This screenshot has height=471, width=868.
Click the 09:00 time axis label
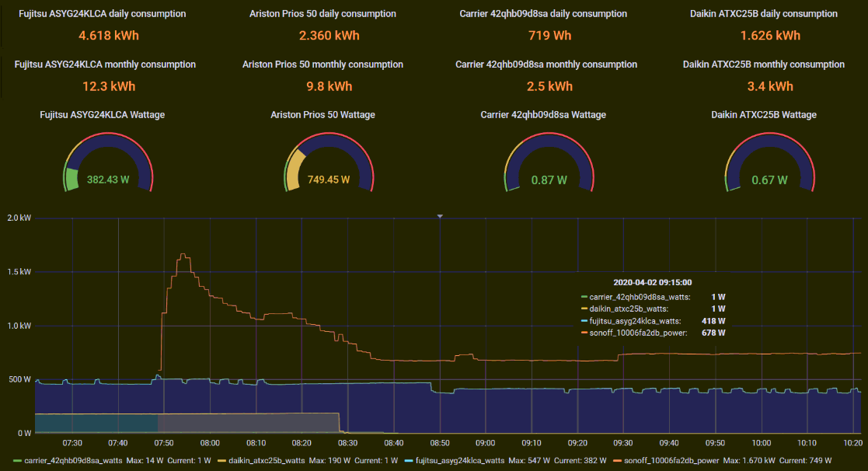486,443
